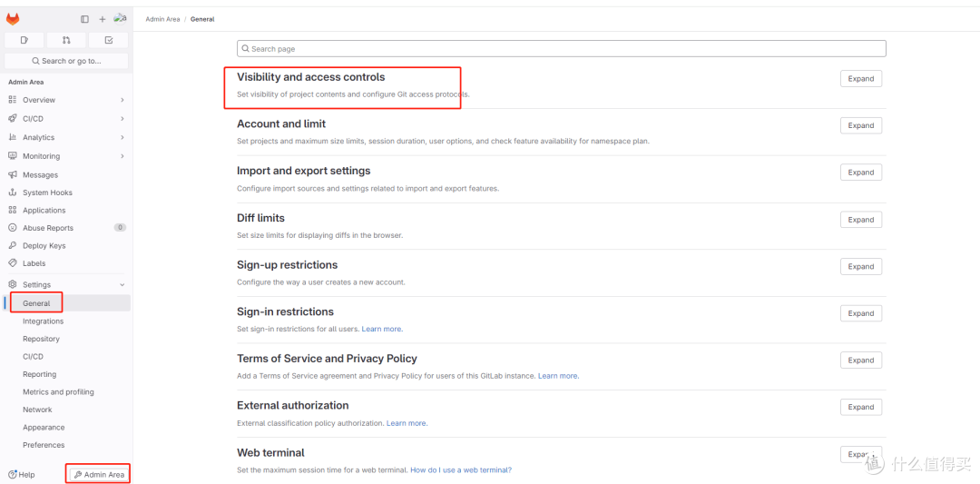Toggle the sidebar collapse icon
The height and width of the screenshot is (484, 980).
tap(85, 19)
